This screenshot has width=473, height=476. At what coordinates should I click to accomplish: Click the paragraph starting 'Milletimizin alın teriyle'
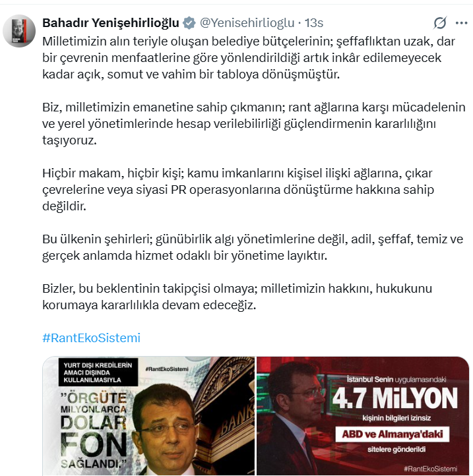coord(249,57)
